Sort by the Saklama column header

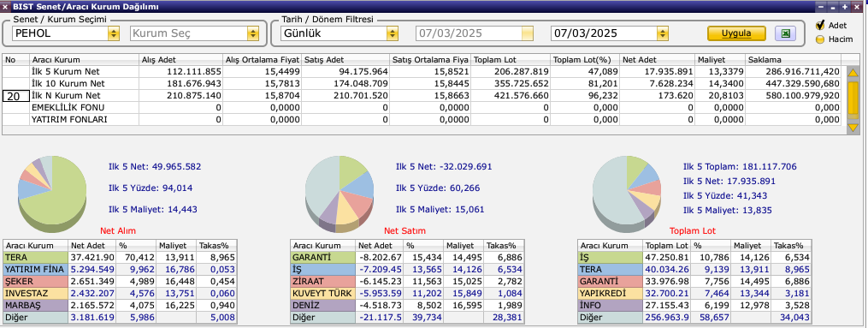pos(794,59)
